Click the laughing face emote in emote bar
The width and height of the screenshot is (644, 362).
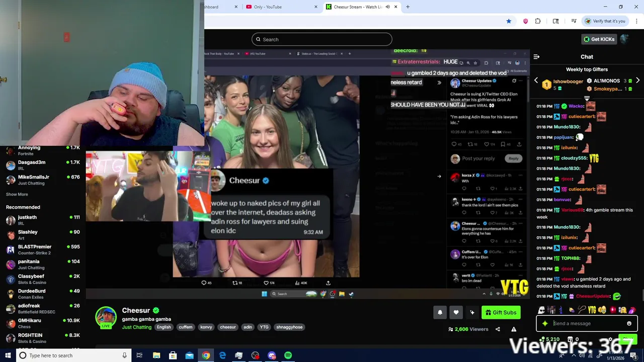(602, 310)
